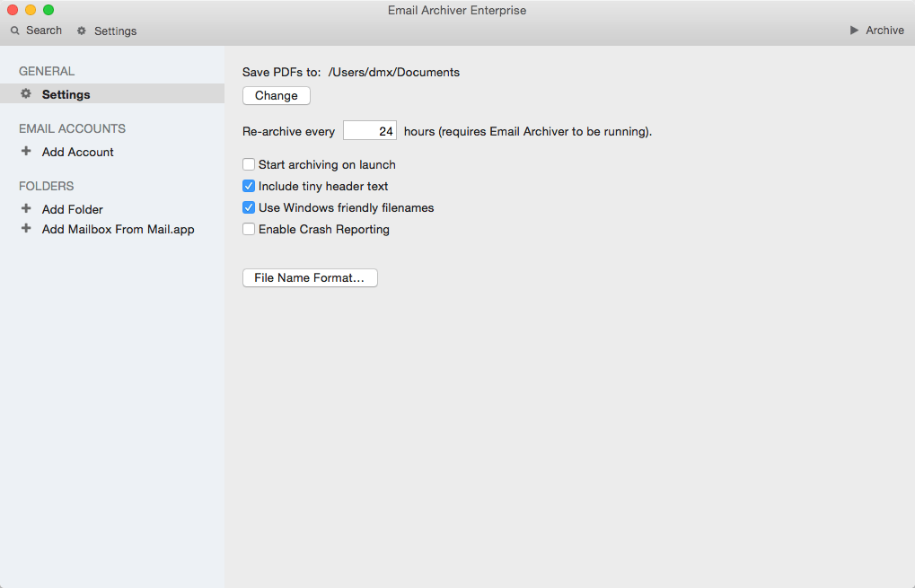This screenshot has height=588, width=915.
Task: Click the Change button for PDF location
Action: (276, 96)
